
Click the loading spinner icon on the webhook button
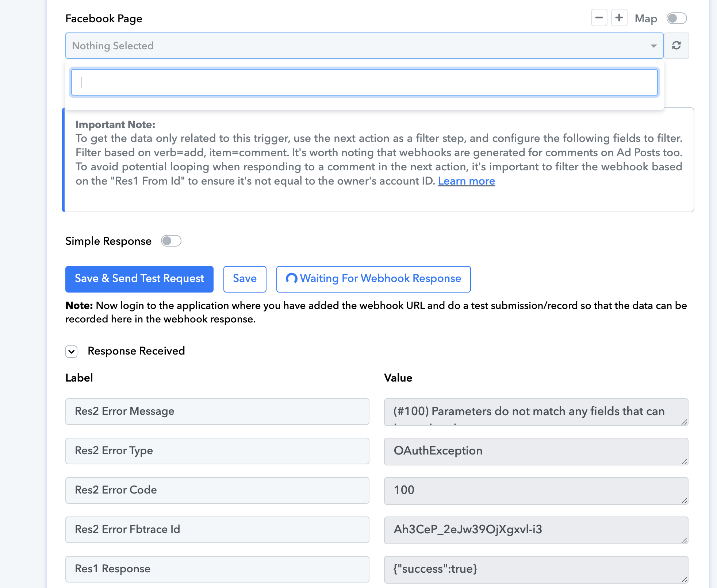point(291,279)
